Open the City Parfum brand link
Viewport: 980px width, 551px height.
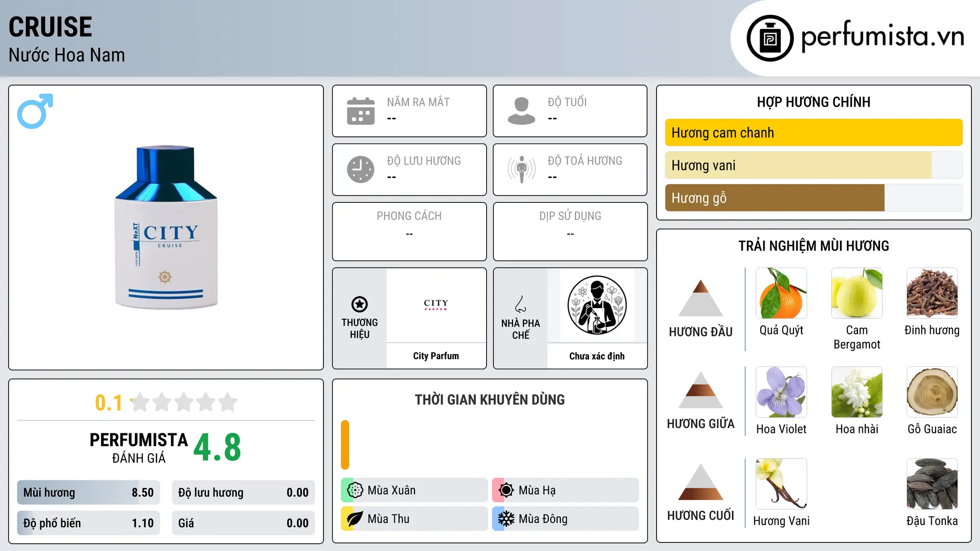coord(436,356)
